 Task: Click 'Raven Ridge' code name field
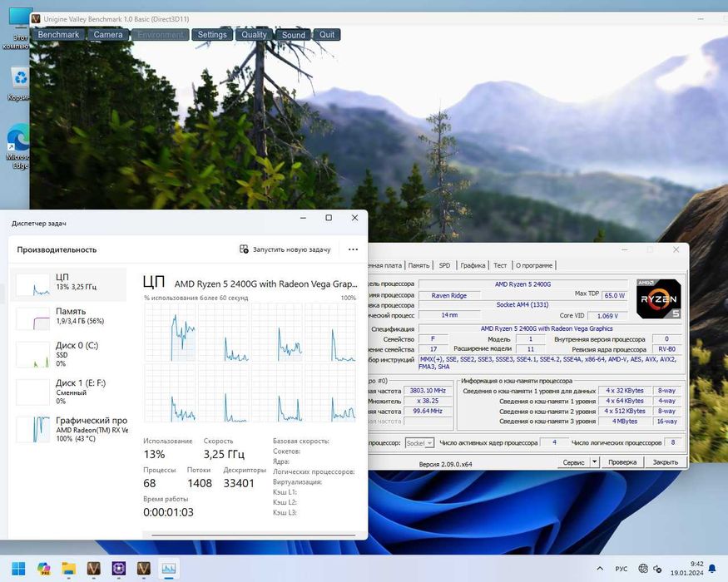[449, 296]
